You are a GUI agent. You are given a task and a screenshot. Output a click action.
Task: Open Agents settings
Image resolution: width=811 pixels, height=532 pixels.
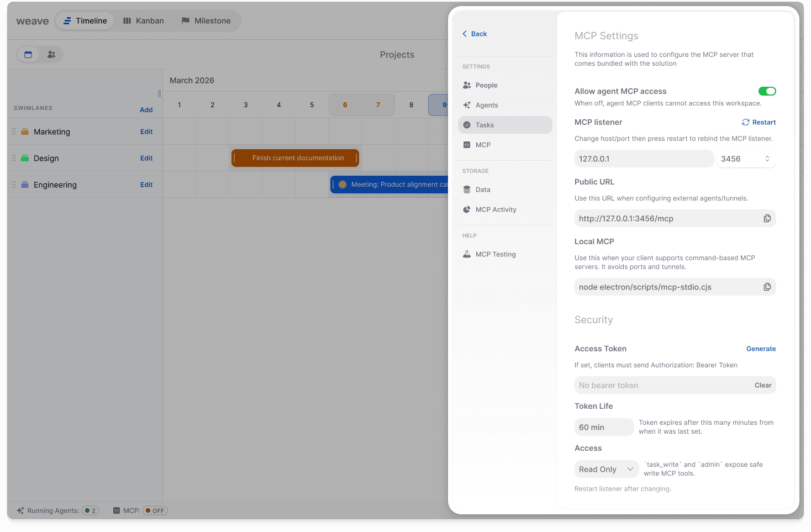[505, 105]
